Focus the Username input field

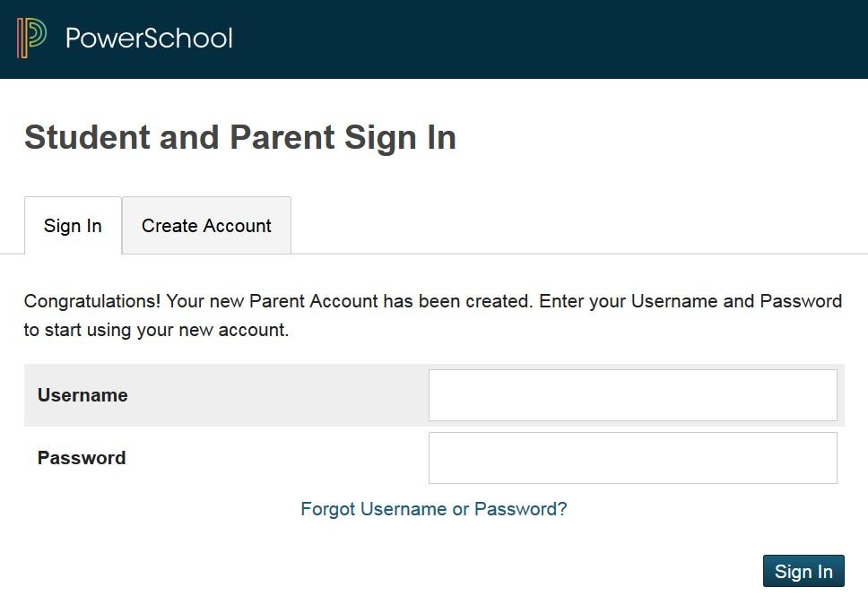pos(632,395)
